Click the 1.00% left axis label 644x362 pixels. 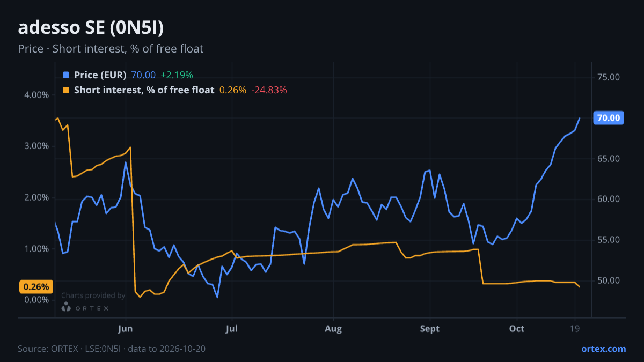click(37, 249)
